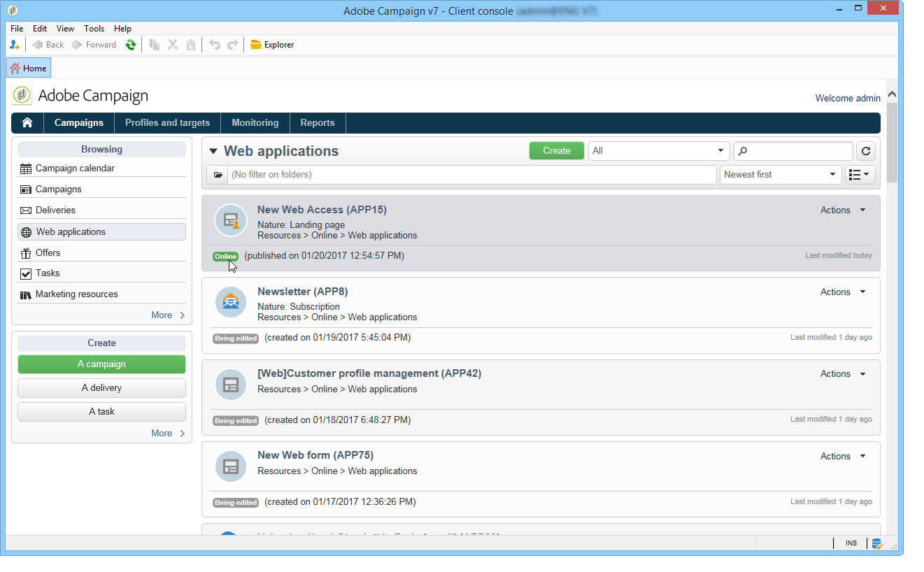Open the Reports tab
The image size is (924, 572).
coord(318,122)
